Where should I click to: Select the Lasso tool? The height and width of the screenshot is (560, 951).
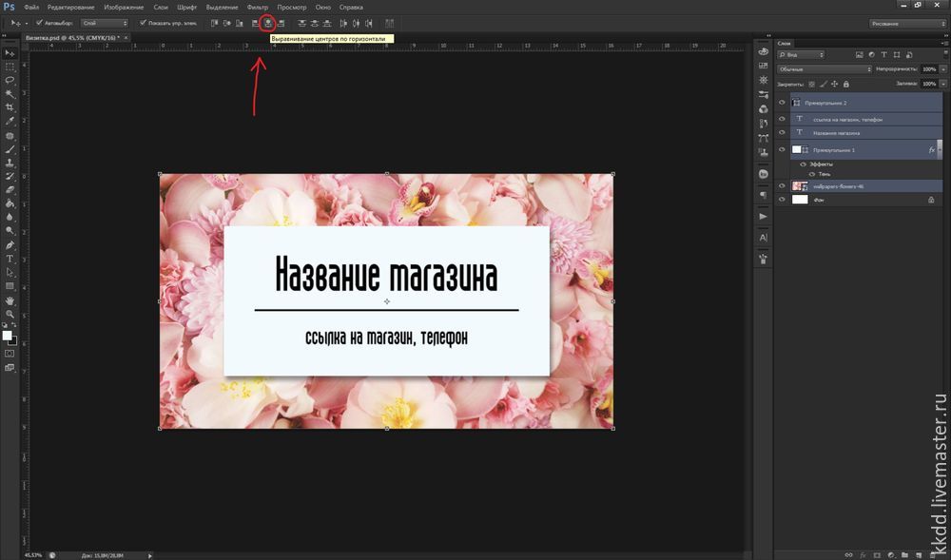[x=10, y=80]
